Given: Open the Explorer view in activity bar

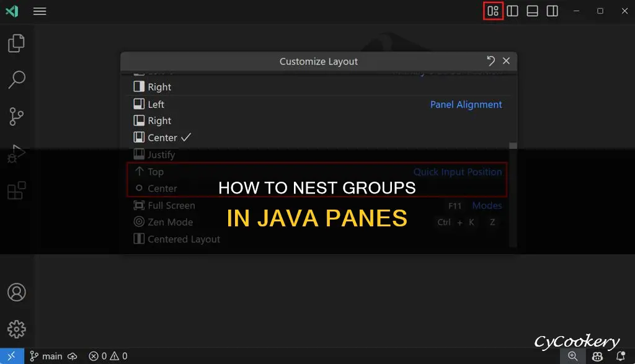Looking at the screenshot, I should coord(16,43).
